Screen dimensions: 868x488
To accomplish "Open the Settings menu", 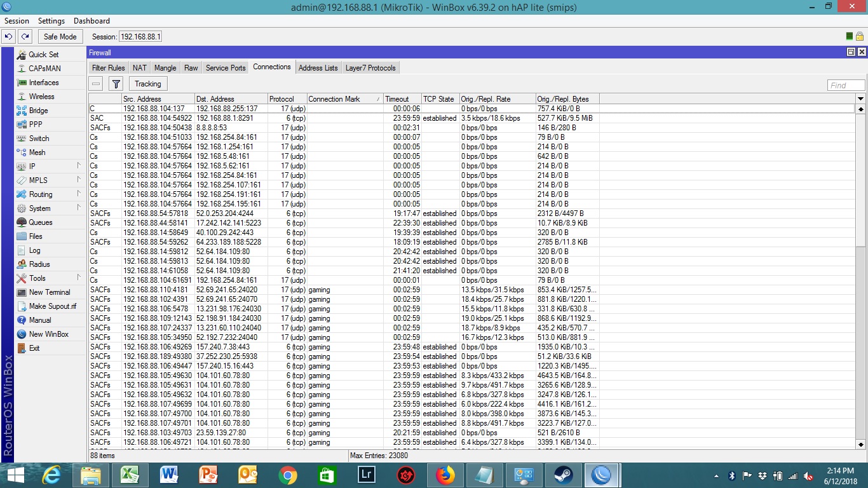I will point(51,21).
